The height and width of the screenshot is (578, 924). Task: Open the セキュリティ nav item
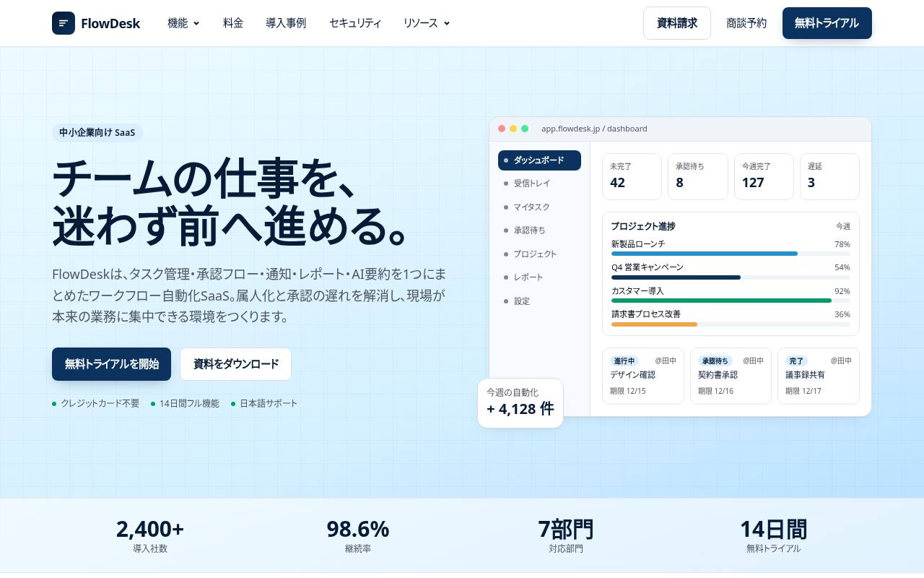coord(355,23)
